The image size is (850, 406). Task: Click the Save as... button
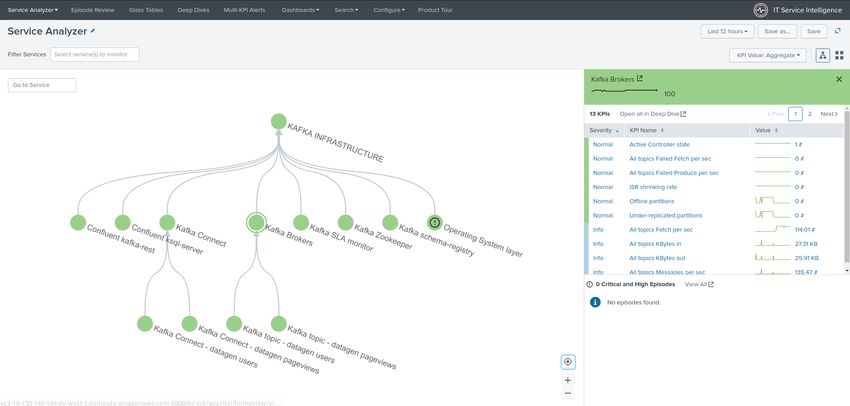pos(777,31)
